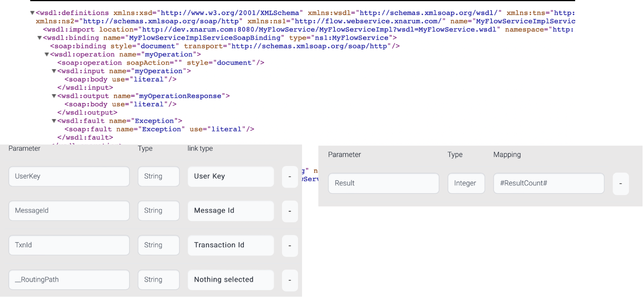The height and width of the screenshot is (297, 644).
Task: Collapse the wsdl:output myOperationResponse node
Action: pos(54,96)
